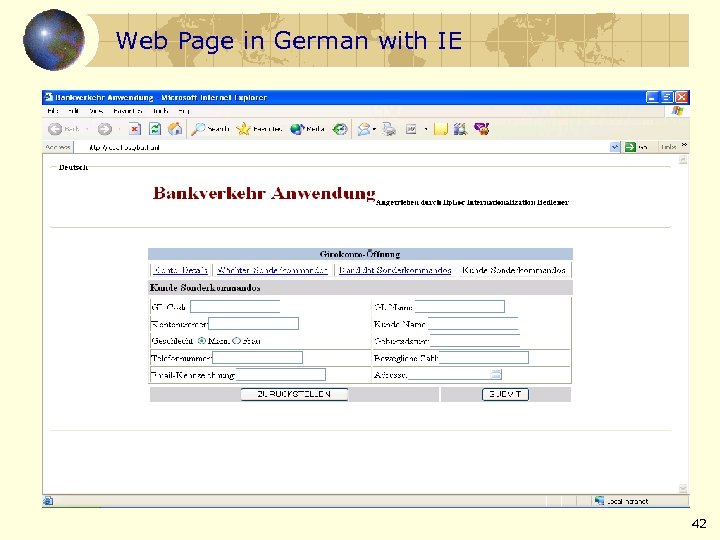Screen dimensions: 720x540
Task: Refresh the page with green arrows icon
Action: 155,129
